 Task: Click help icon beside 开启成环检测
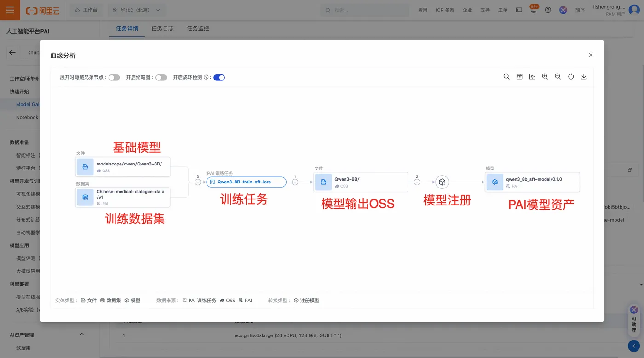click(206, 78)
